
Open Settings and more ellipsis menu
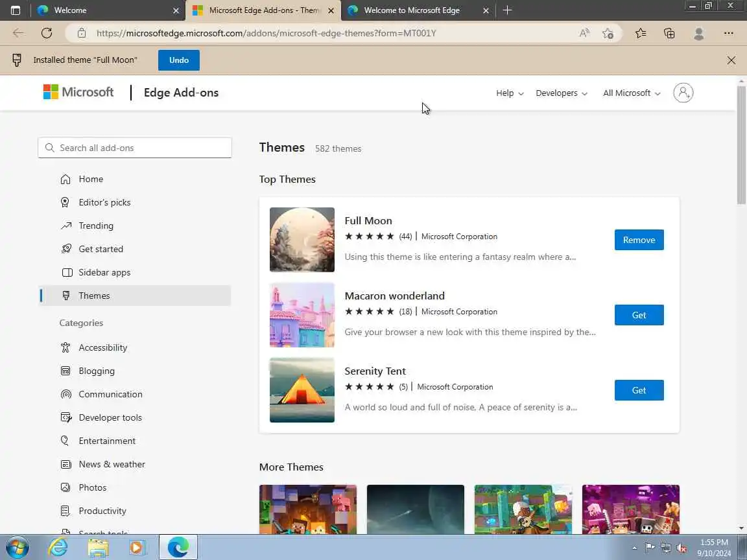[x=728, y=33]
